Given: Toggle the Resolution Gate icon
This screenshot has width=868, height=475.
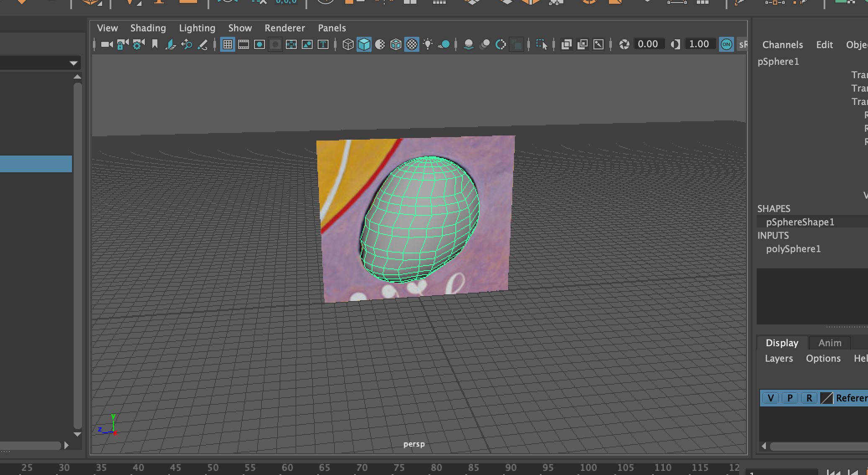Looking at the screenshot, I should point(259,44).
